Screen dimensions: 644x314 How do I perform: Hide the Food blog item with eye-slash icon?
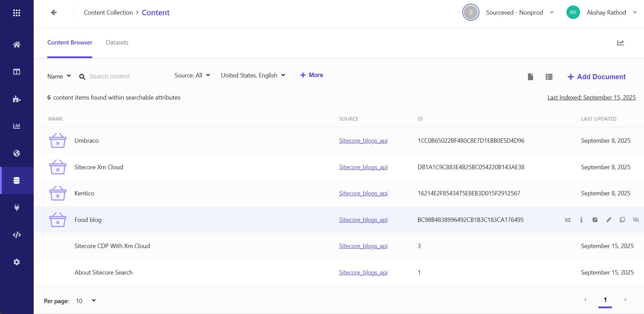(635, 220)
